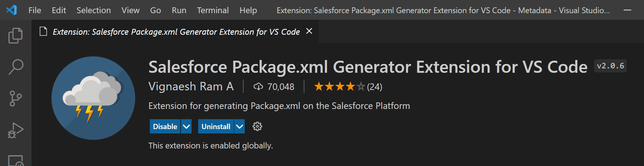Open the Remote Explorer view icon
644x166 pixels.
[15, 160]
